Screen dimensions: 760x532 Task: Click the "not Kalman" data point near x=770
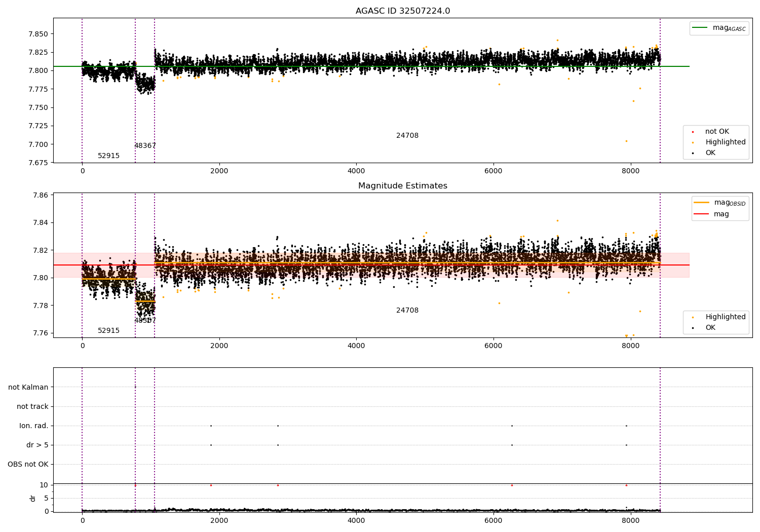(x=135, y=387)
